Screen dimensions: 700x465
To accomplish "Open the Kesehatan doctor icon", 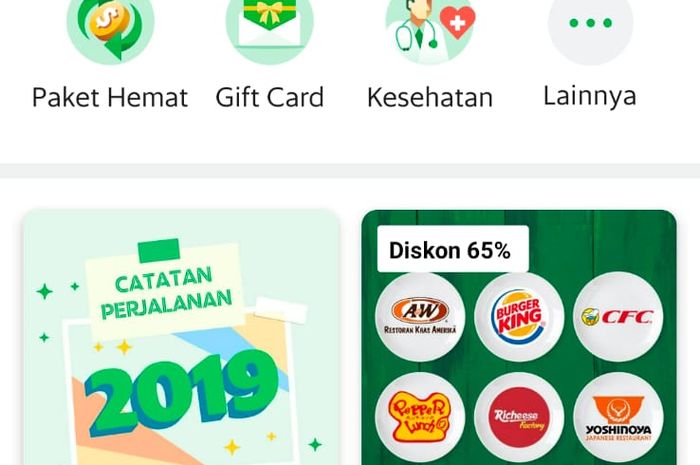I will pyautogui.click(x=429, y=28).
